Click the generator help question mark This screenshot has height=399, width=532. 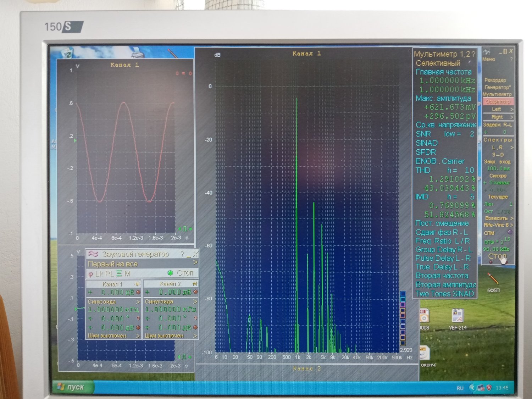tap(182, 254)
